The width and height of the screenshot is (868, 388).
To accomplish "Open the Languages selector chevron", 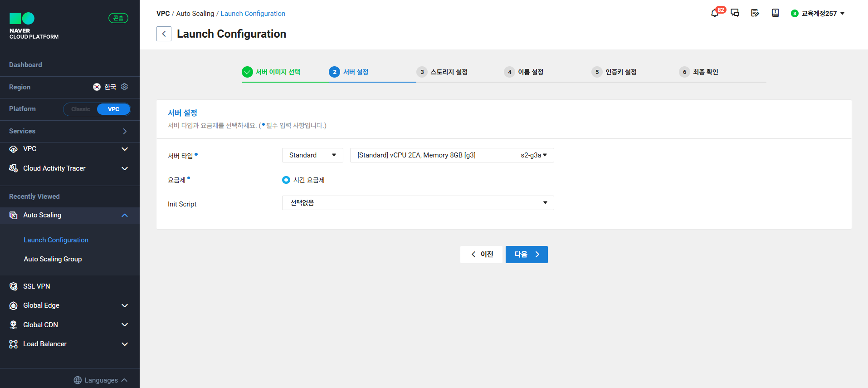I will click(124, 380).
